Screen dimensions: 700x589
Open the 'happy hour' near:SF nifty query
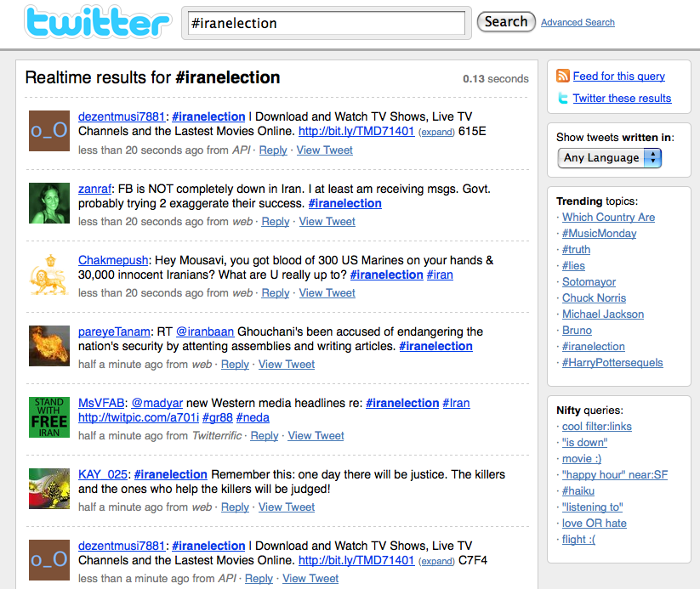(614, 474)
